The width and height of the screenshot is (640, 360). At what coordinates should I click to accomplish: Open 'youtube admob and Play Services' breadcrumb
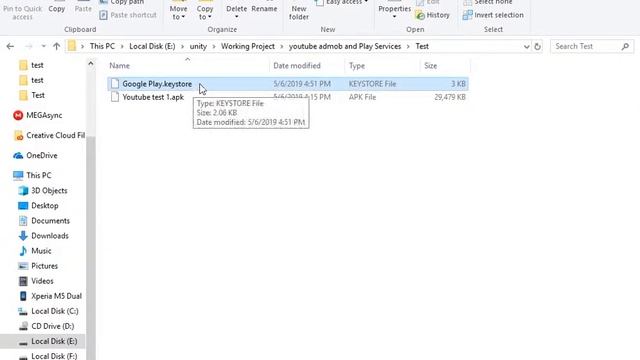(345, 47)
